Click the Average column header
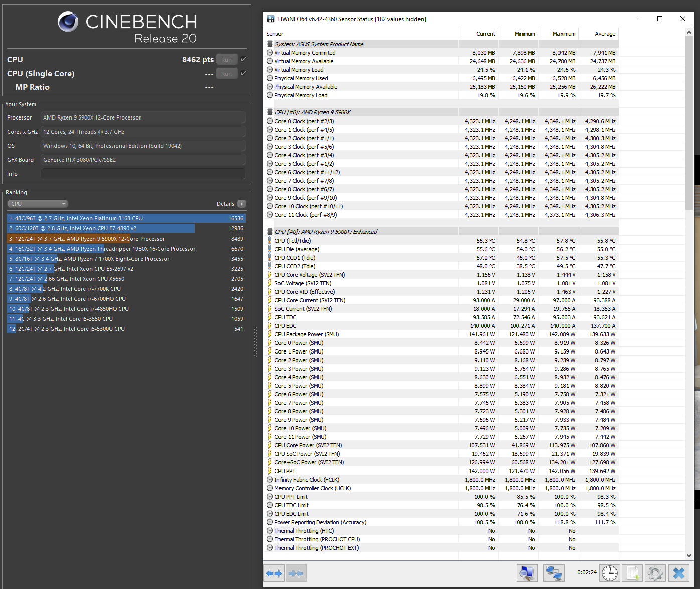Viewport: 700px width, 589px height. [604, 34]
